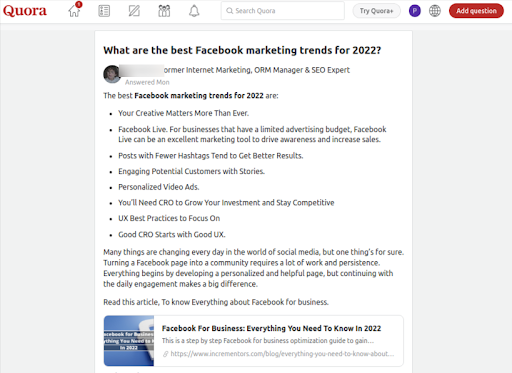Click the Try Quora+ button

tap(376, 11)
